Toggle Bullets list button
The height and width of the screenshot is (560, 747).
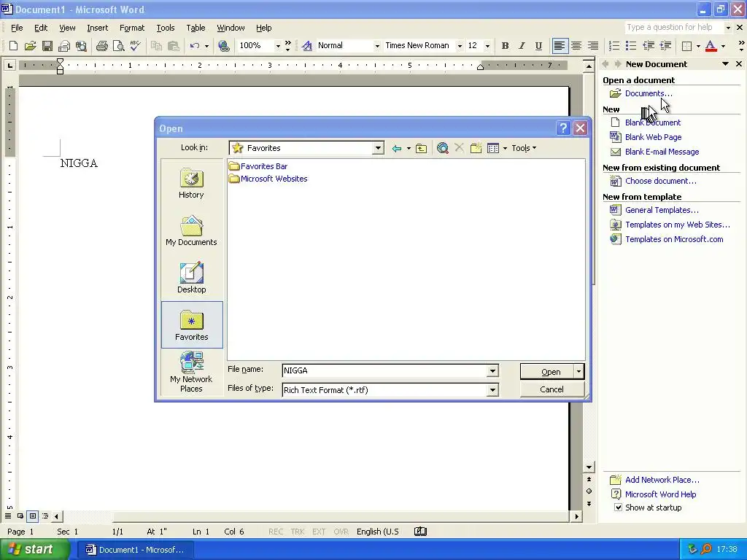tap(631, 46)
